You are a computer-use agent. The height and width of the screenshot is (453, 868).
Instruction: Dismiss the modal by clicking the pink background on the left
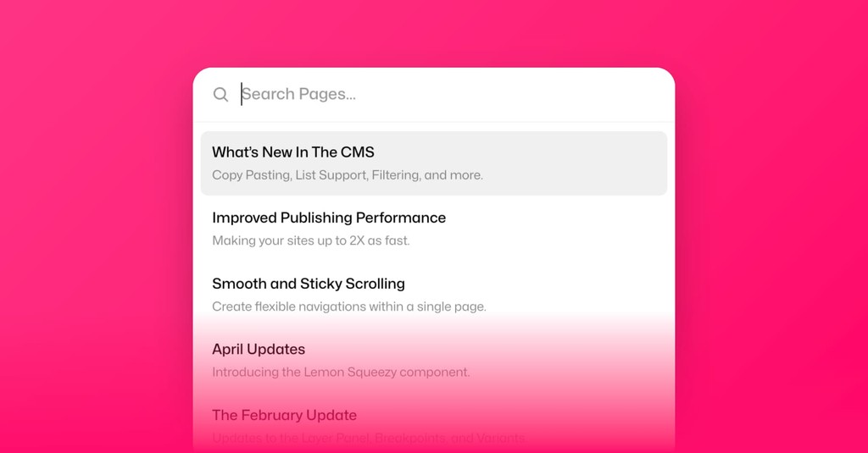(x=94, y=232)
